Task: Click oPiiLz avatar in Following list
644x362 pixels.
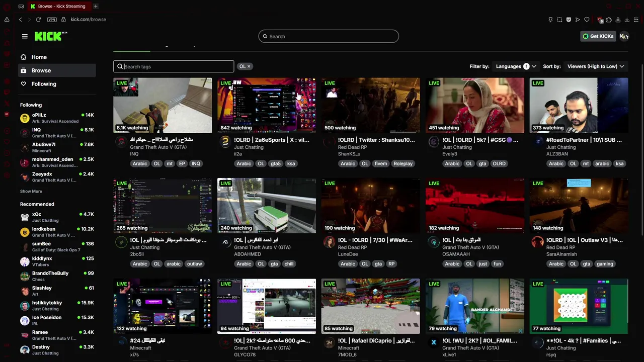Action: point(25,118)
